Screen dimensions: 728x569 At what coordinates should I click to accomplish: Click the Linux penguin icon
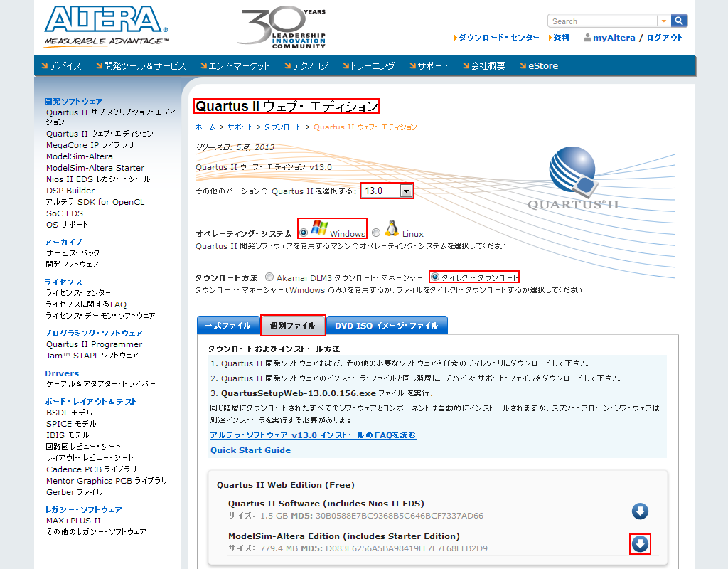(392, 228)
